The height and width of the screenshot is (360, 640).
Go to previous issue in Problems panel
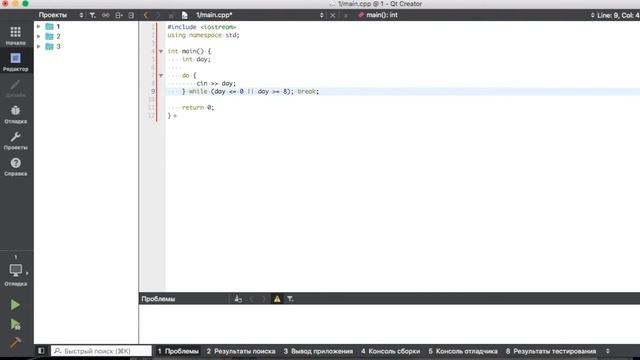(251, 299)
